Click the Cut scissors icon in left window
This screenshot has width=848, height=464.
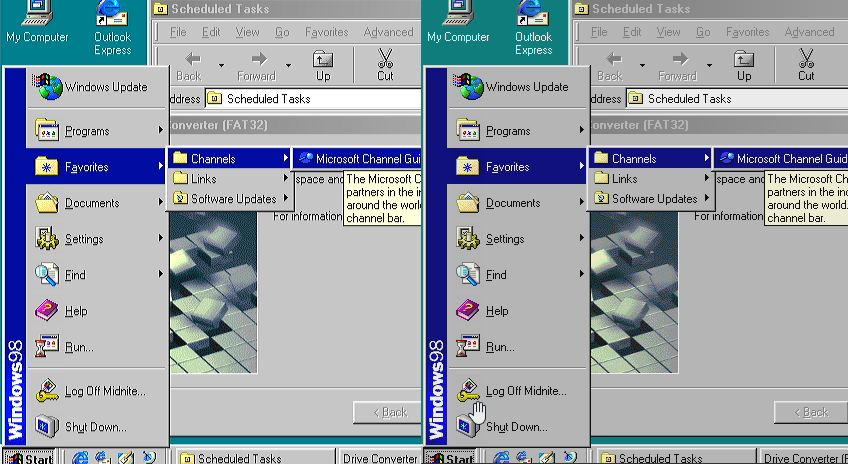[385, 64]
